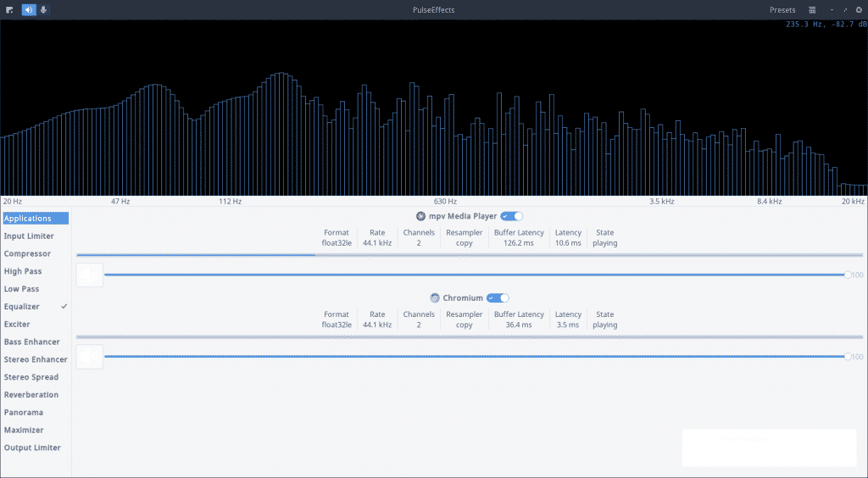Click the "float32le" format value for Chromium
The image size is (868, 478).
(x=337, y=325)
